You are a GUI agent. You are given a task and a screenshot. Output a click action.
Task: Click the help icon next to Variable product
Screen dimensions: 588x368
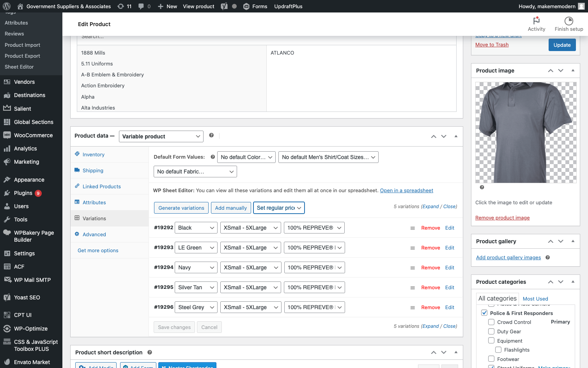point(211,135)
